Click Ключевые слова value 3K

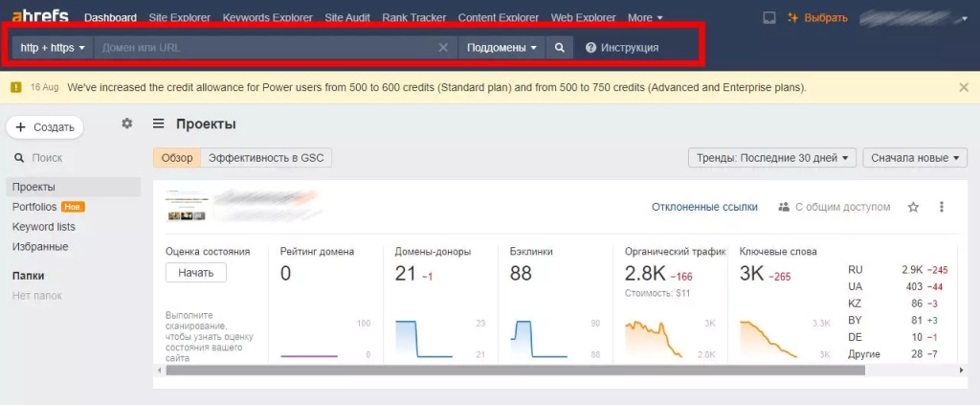[752, 274]
